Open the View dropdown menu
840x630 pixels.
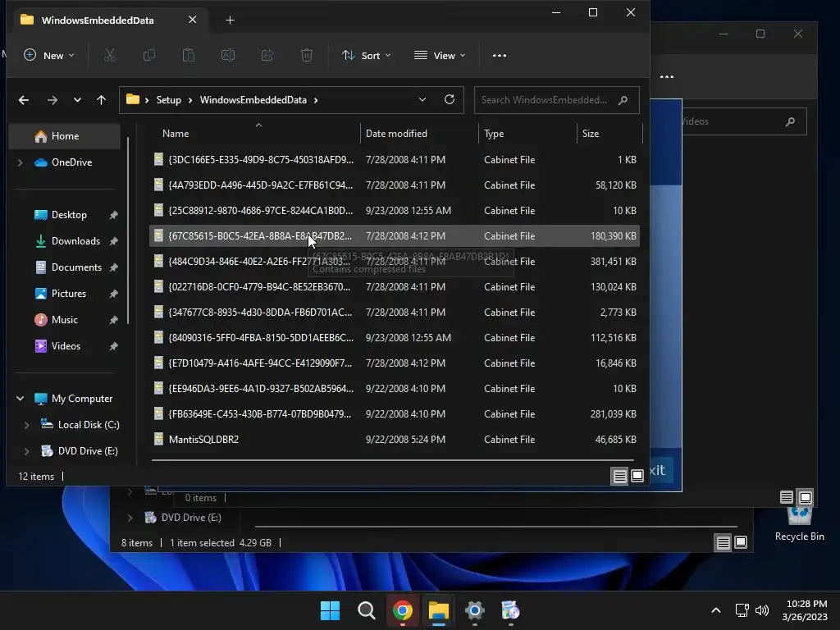click(440, 55)
